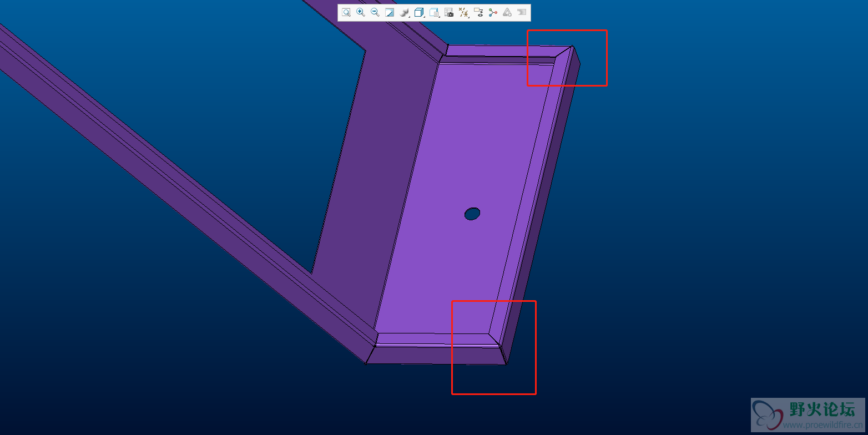Click the last grayed-out toolbar icon
The height and width of the screenshot is (435, 868).
pos(522,12)
